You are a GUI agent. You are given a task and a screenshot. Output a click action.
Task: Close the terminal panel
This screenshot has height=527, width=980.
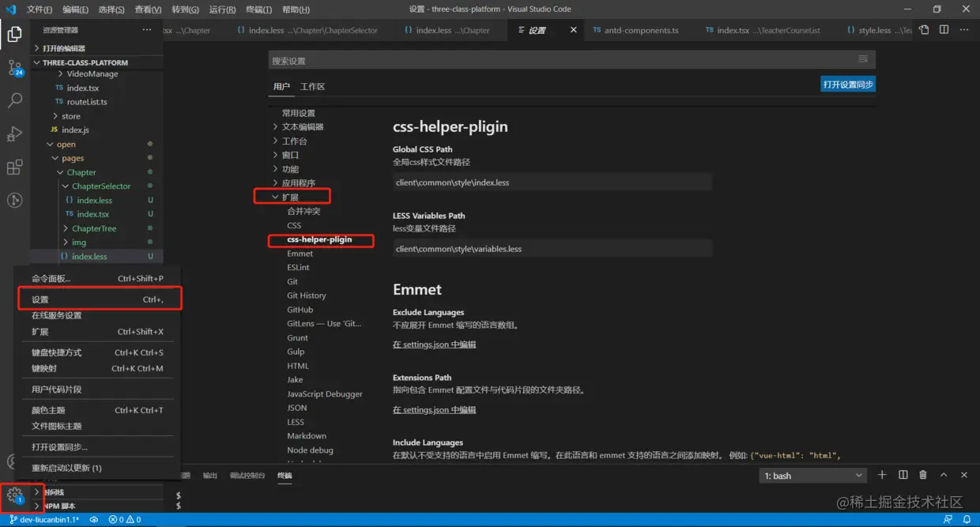964,475
